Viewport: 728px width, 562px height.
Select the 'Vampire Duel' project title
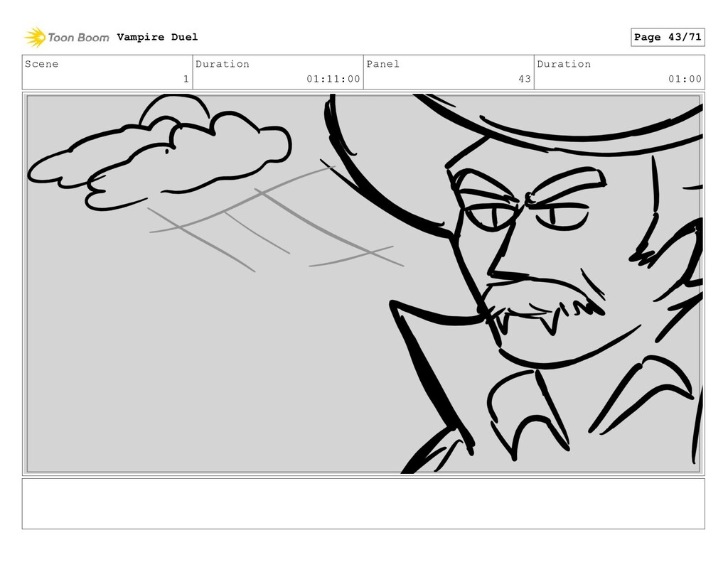pos(157,37)
